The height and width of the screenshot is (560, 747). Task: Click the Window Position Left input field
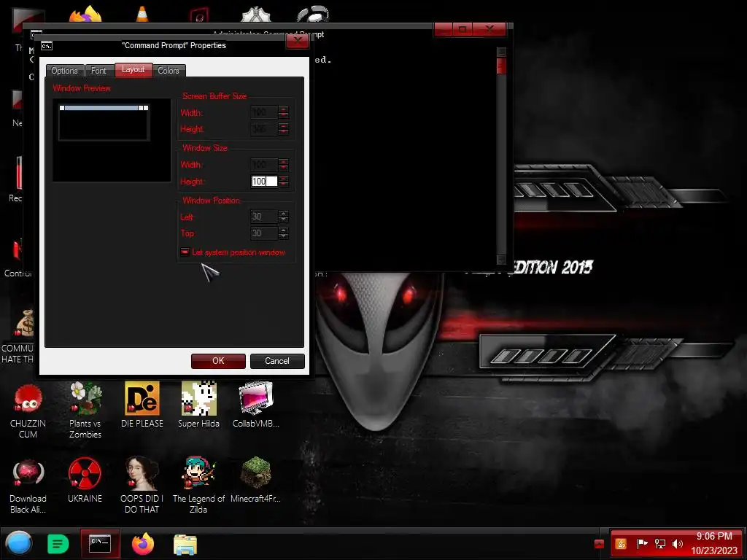click(264, 217)
